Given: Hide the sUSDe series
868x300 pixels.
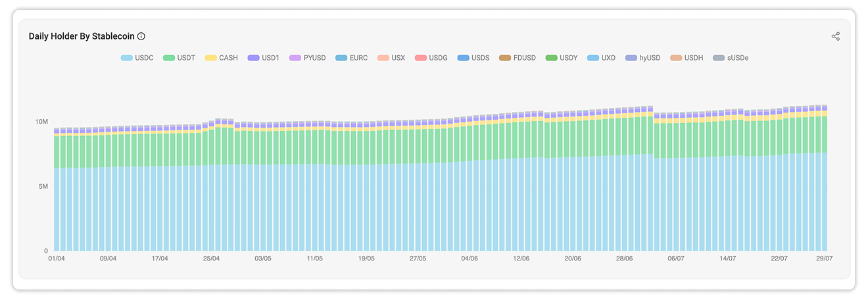Looking at the screenshot, I should coord(731,58).
